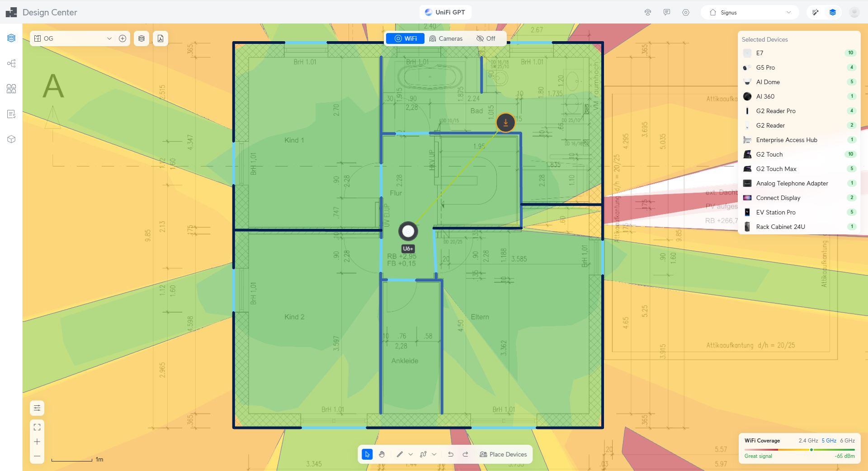Click the G2 Reader device row
Image resolution: width=868 pixels, height=471 pixels.
coord(799,125)
